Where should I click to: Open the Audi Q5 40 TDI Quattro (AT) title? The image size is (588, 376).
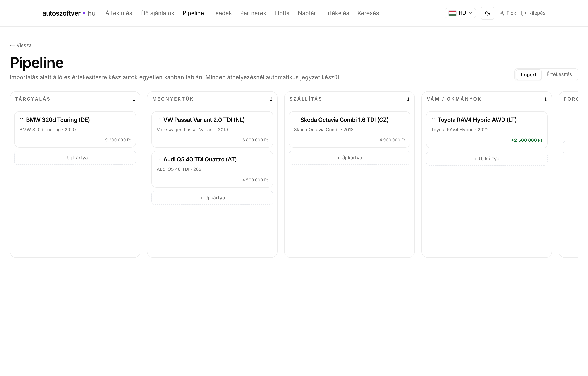point(200,159)
